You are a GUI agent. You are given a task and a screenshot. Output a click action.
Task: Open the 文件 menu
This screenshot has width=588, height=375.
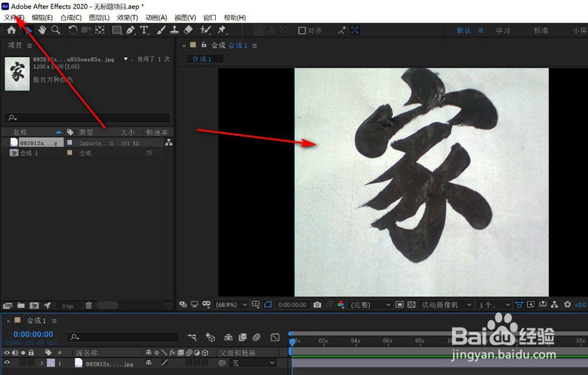(12, 17)
